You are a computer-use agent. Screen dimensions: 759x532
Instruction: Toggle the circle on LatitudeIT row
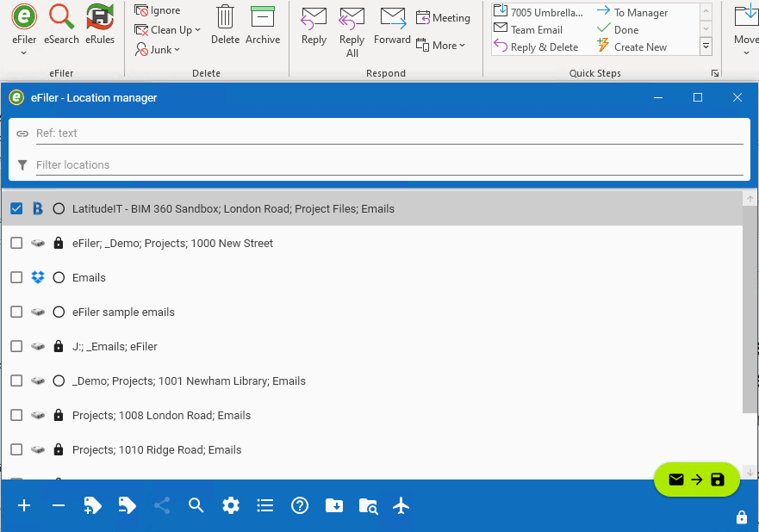[59, 208]
